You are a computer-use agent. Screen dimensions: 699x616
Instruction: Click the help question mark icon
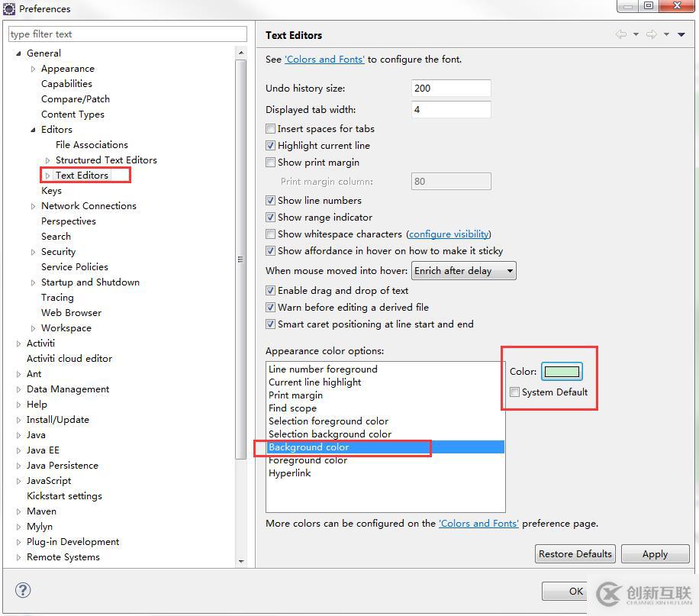pyautogui.click(x=23, y=590)
